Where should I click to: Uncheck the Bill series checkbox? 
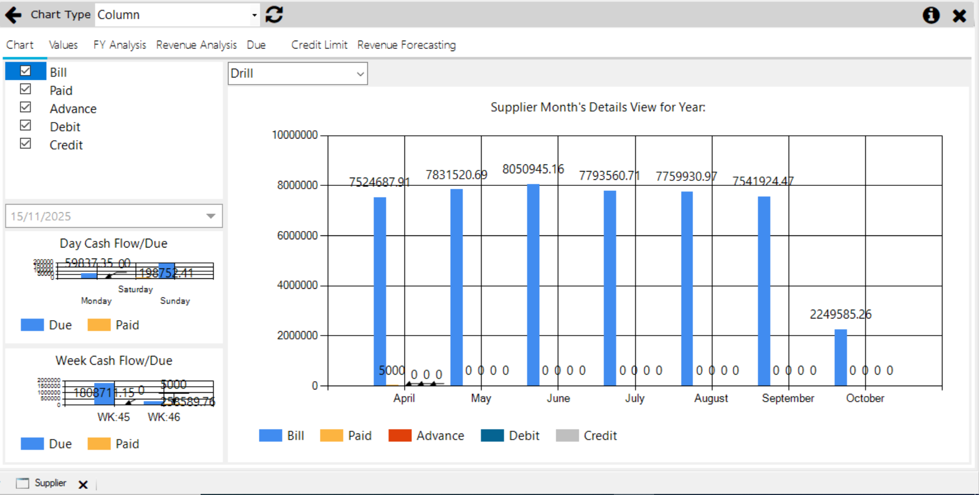pos(25,70)
